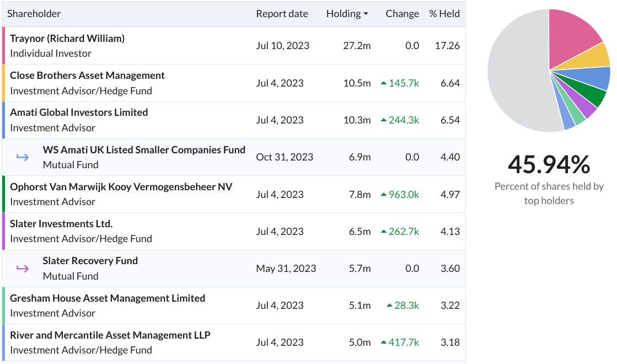Screen dimensions: 617x364
Task: Open River and Mercantile Asset Management LLP
Action: pyautogui.click(x=110, y=335)
